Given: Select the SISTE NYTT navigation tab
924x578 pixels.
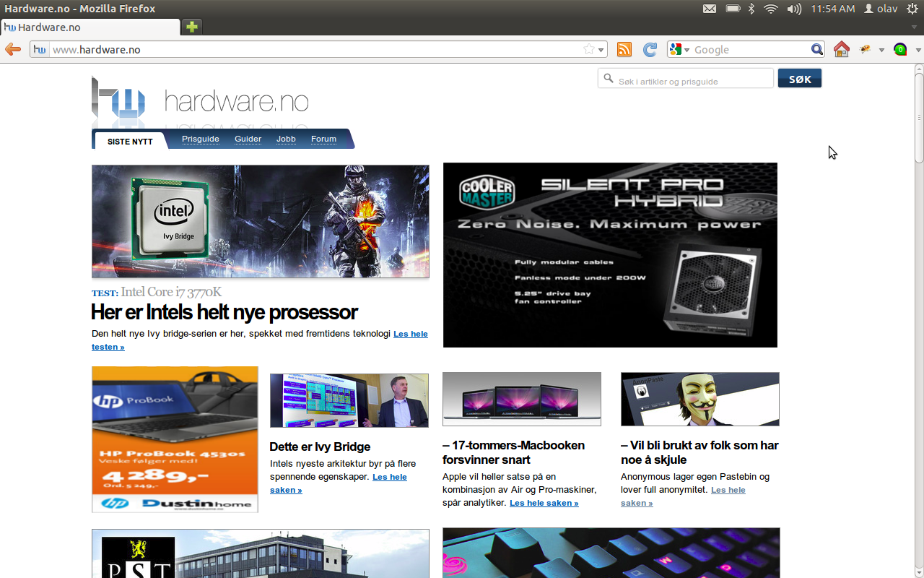Looking at the screenshot, I should tap(130, 141).
